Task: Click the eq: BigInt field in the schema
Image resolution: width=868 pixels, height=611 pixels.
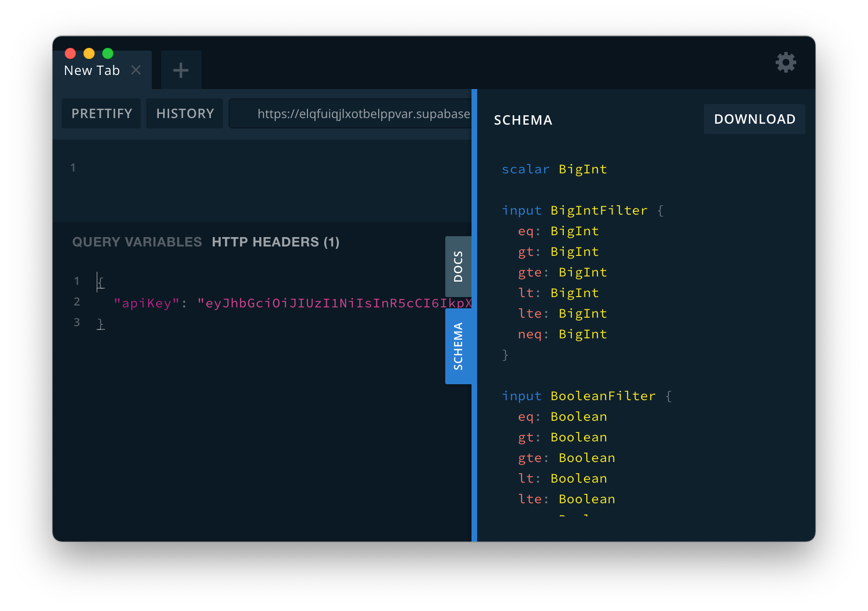Action: (558, 231)
